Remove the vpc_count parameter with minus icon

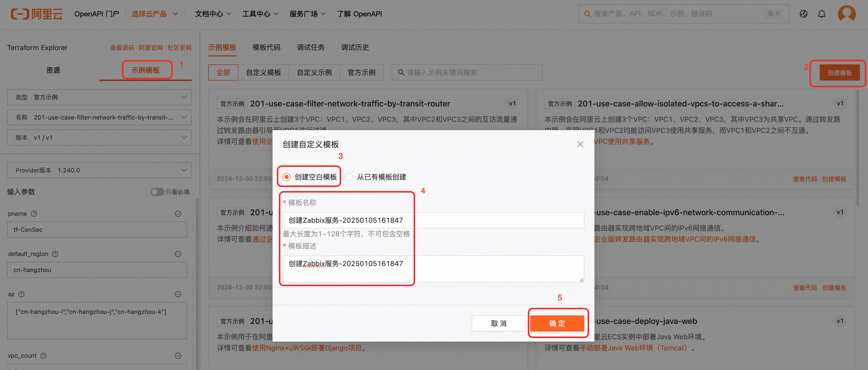178,355
